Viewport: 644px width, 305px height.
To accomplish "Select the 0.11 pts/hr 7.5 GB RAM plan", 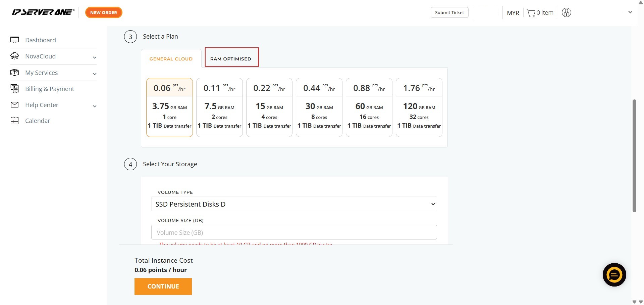I will [x=219, y=107].
